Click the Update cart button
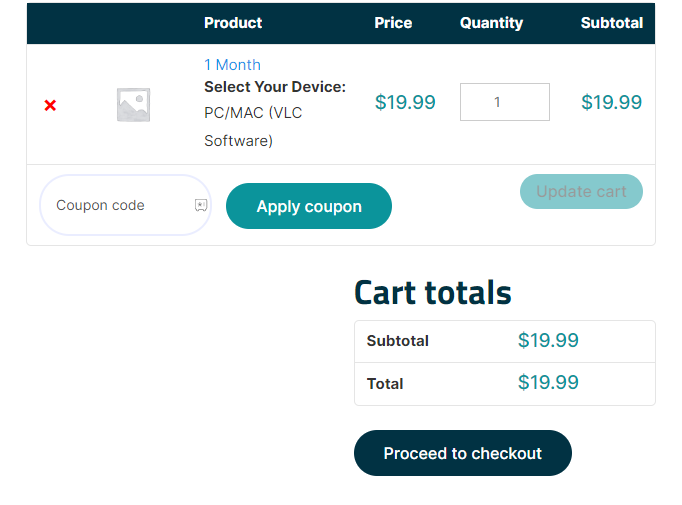The height and width of the screenshot is (505, 682). pyautogui.click(x=581, y=192)
